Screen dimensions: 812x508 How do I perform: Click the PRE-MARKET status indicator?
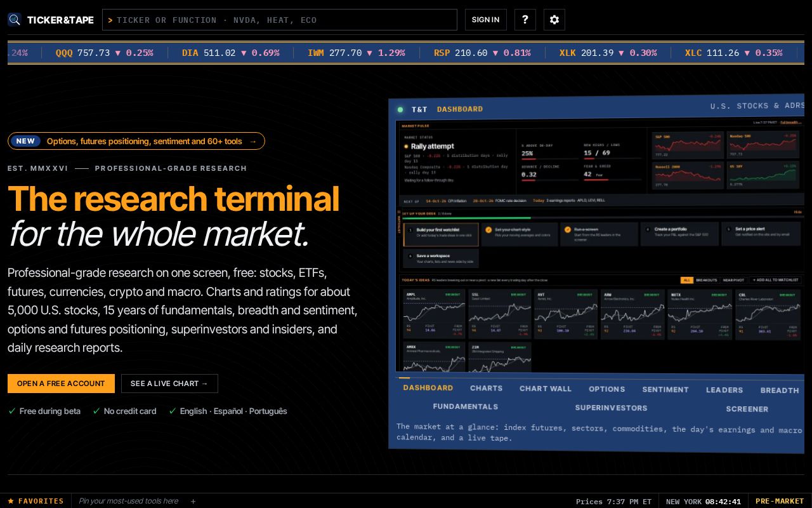tap(780, 501)
